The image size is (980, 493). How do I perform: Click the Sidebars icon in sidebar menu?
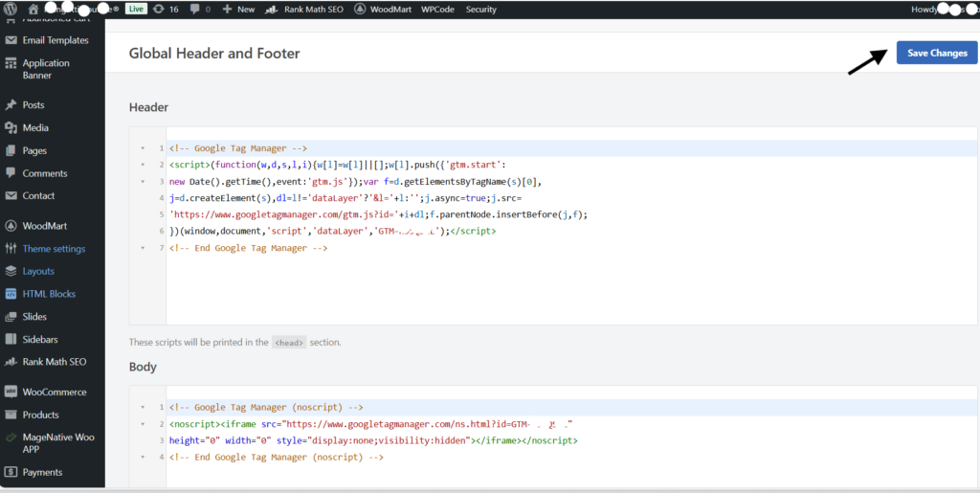click(11, 339)
